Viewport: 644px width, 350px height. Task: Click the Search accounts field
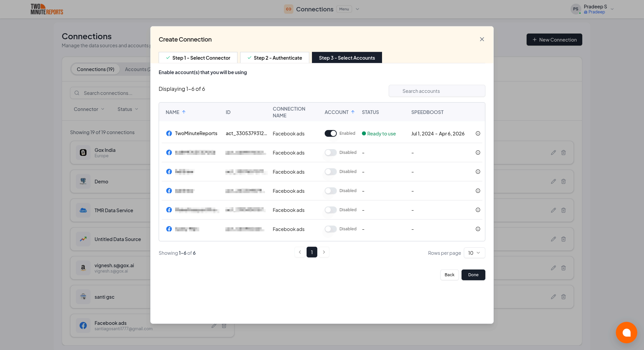pos(437,91)
